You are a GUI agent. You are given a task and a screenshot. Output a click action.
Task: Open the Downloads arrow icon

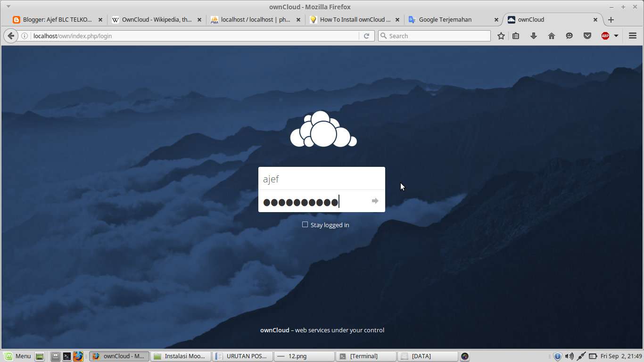[534, 36]
